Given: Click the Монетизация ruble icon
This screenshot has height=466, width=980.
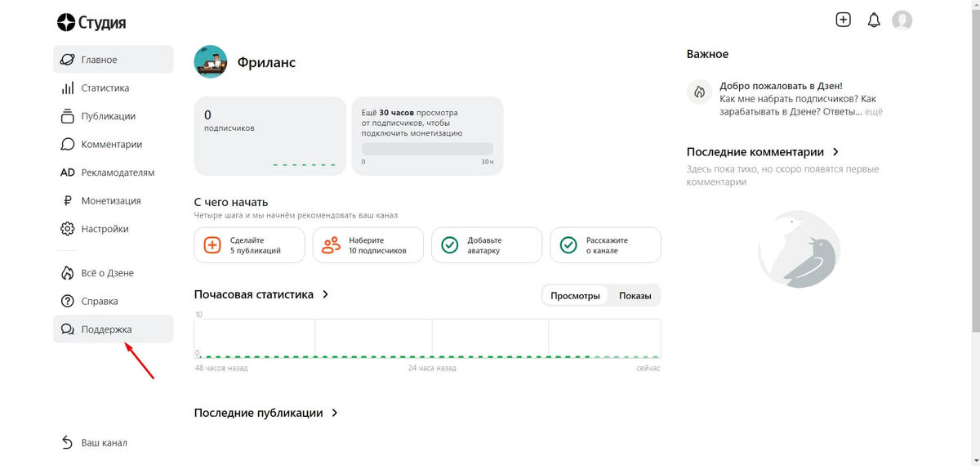Looking at the screenshot, I should pos(68,201).
